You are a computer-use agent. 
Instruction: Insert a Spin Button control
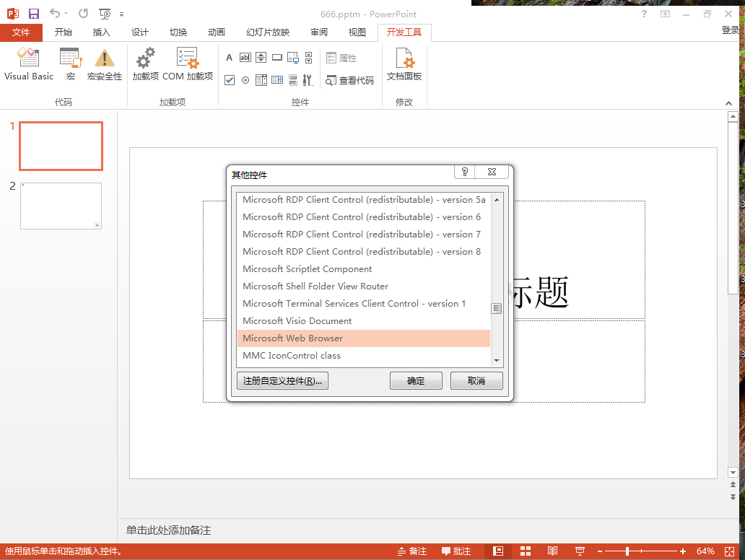coord(261,58)
